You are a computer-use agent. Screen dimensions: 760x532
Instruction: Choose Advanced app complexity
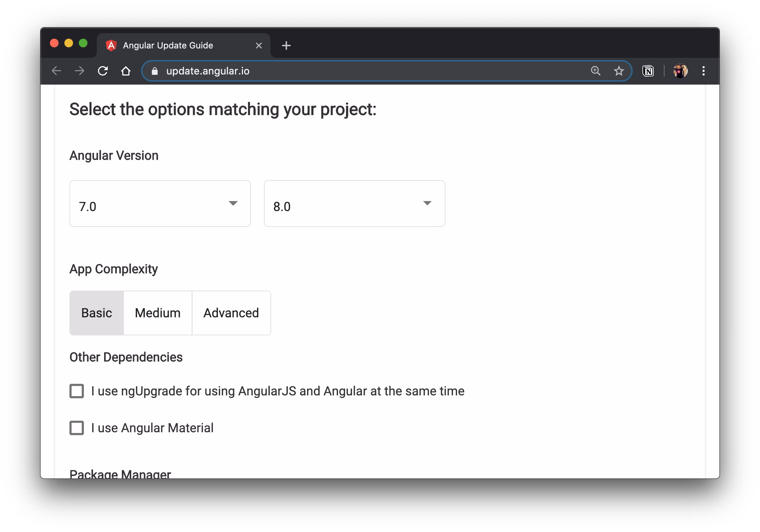tap(231, 313)
